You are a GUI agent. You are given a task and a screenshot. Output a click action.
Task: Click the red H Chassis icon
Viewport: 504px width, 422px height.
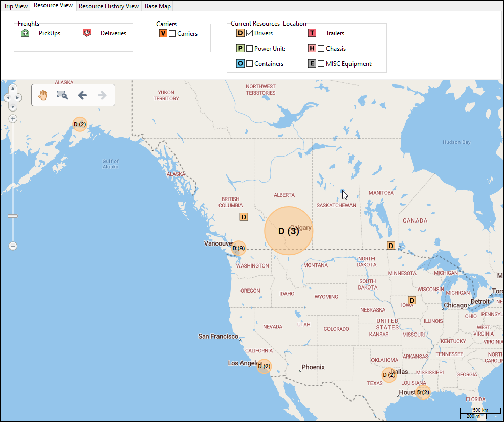click(312, 48)
